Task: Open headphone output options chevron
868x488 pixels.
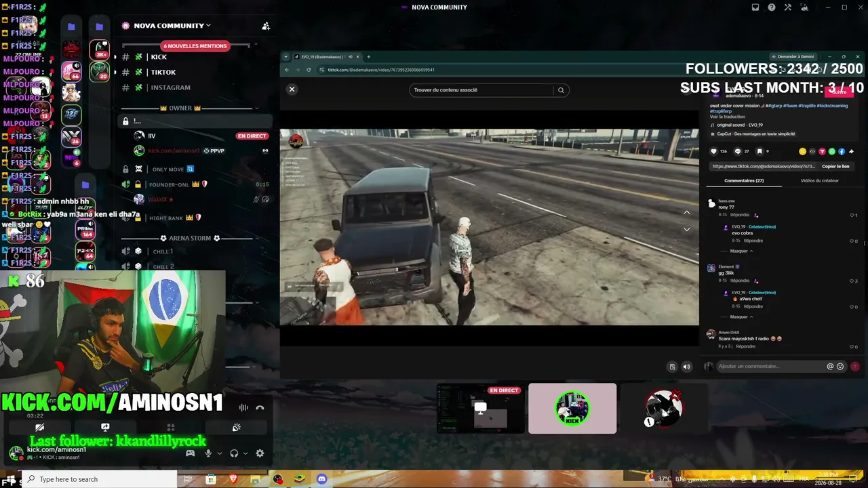Action: pyautogui.click(x=245, y=453)
